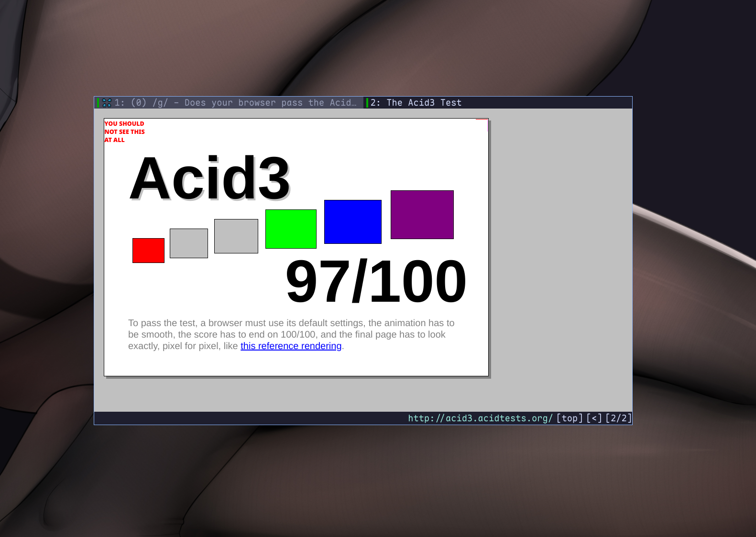
Task: Click the [top] indicator in status bar
Action: [570, 418]
